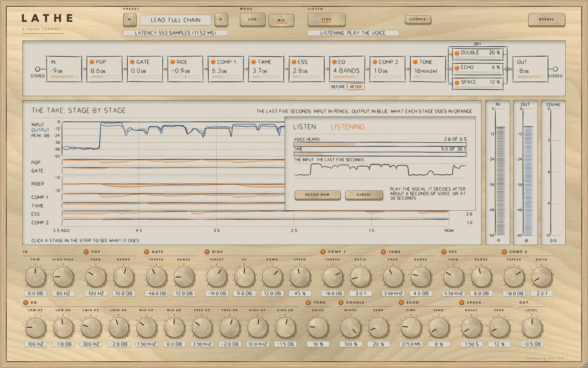This screenshot has height=368, width=588.
Task: Toggle the COMP 2 stage dot in the strip
Action: coord(375,62)
